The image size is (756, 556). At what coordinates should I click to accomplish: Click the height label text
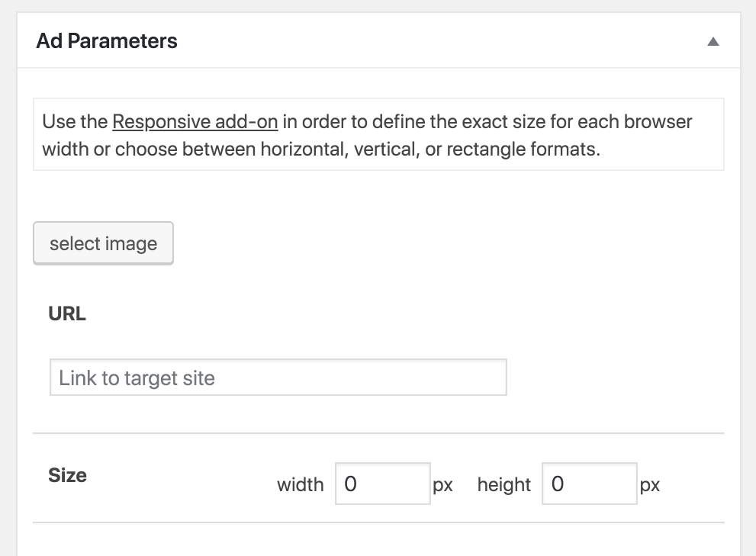point(503,485)
